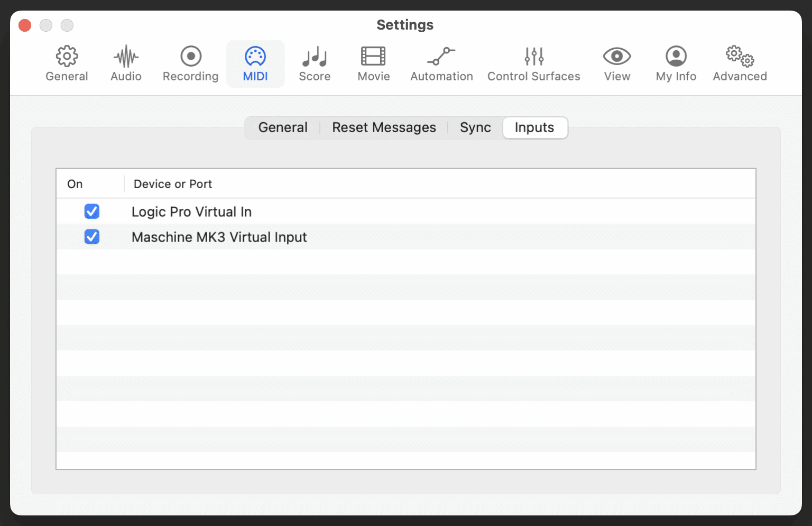
Task: Click the Device or Port column header
Action: 173,184
